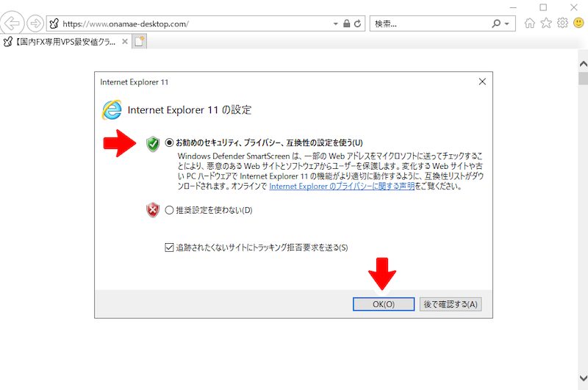Viewport: 588px width, 390px height.
Task: Click the Refresh page icon
Action: pyautogui.click(x=358, y=24)
